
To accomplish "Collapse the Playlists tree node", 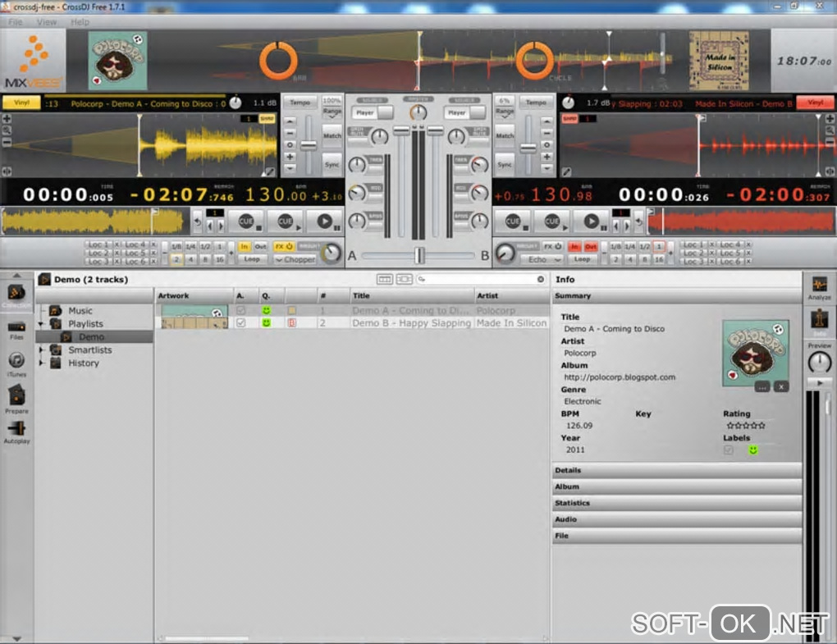I will click(41, 324).
